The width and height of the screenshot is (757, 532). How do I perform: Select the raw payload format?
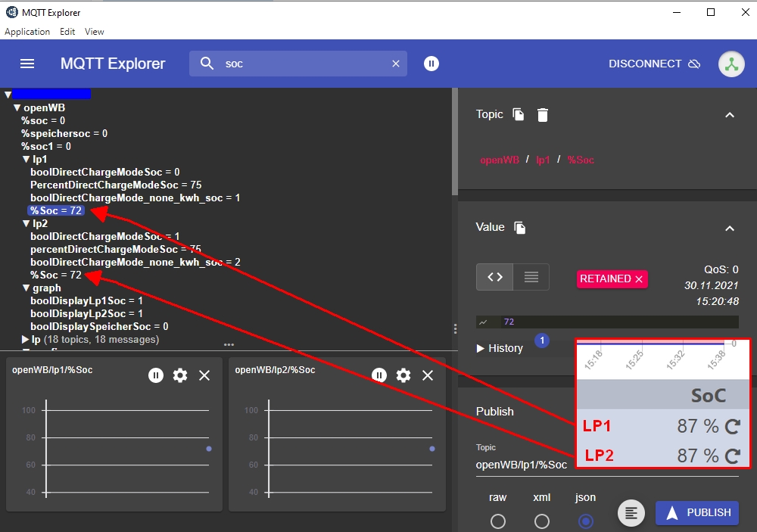click(498, 521)
